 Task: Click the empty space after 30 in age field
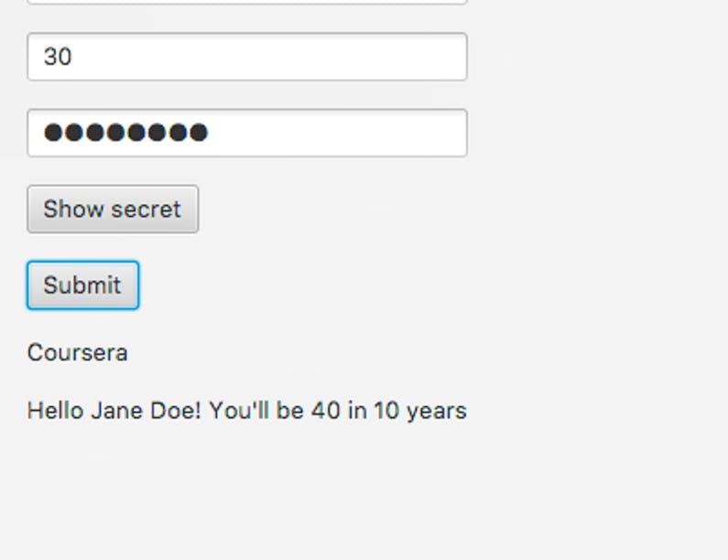(275, 57)
